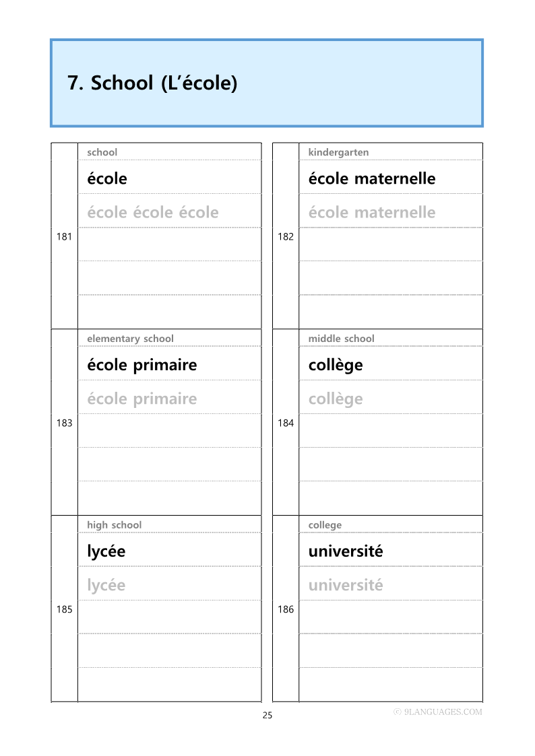The width and height of the screenshot is (535, 756).
Task: Click the bold word 'université'
Action: click(x=346, y=552)
